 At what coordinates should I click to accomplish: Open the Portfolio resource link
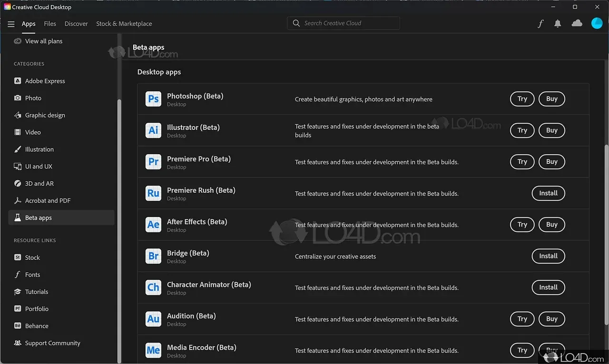(x=61, y=309)
